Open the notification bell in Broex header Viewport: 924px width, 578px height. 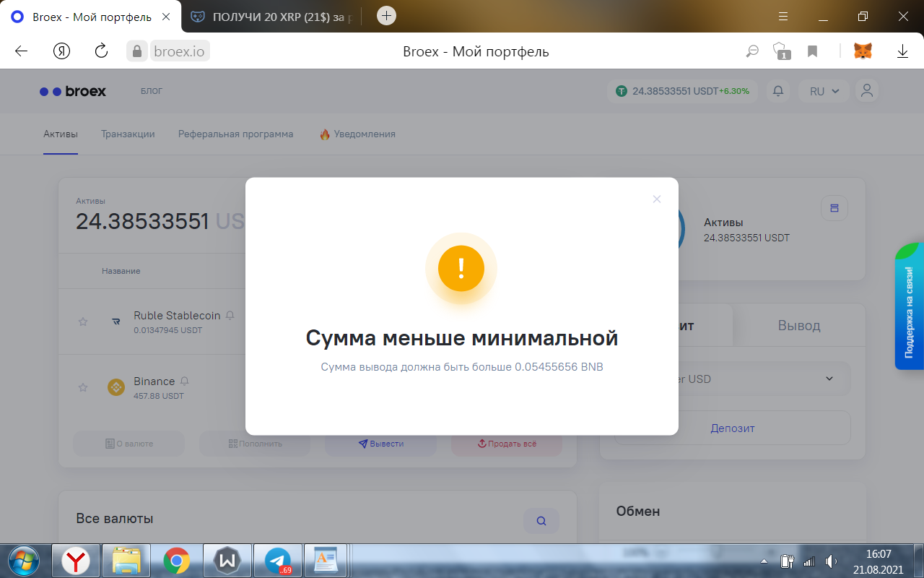click(x=778, y=91)
